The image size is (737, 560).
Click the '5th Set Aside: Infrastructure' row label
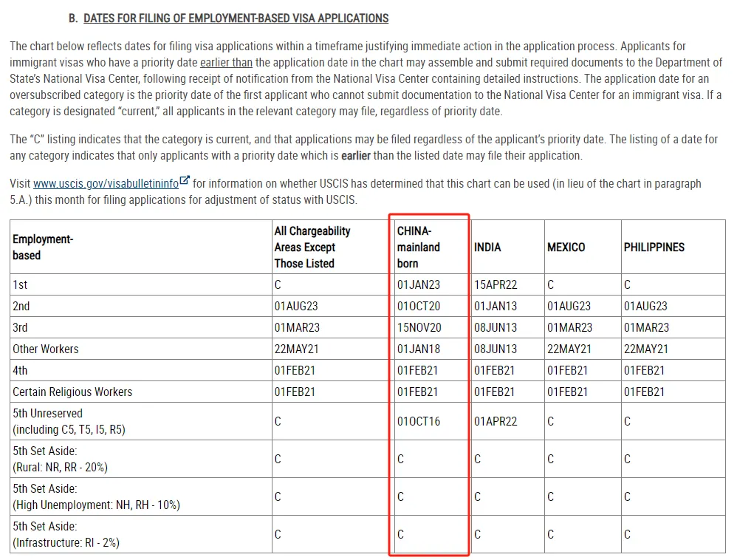click(x=66, y=535)
